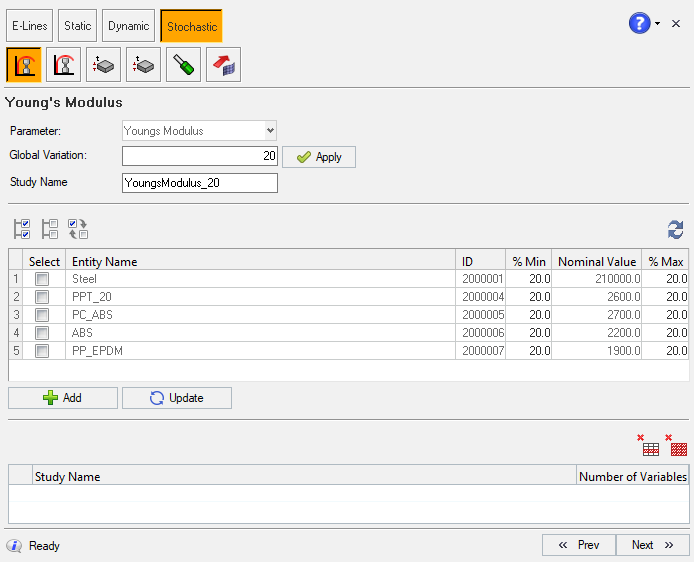Click the Add button below the table
Viewport: 694px width, 562px height.
click(x=63, y=398)
